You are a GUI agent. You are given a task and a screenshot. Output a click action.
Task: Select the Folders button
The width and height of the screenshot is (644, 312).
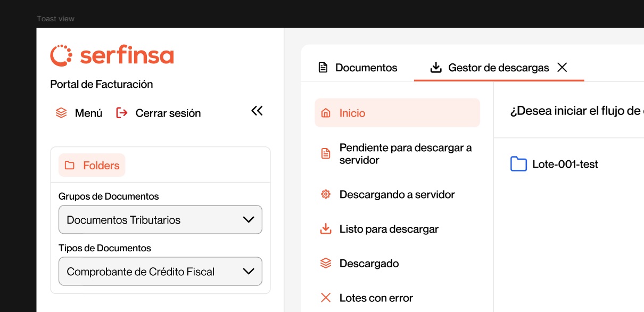[x=92, y=166]
